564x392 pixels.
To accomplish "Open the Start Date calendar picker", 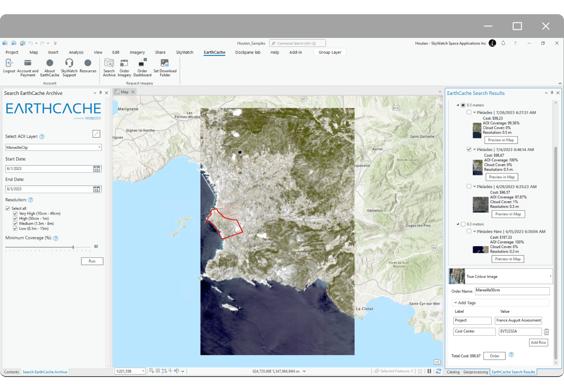I will 97,169.
